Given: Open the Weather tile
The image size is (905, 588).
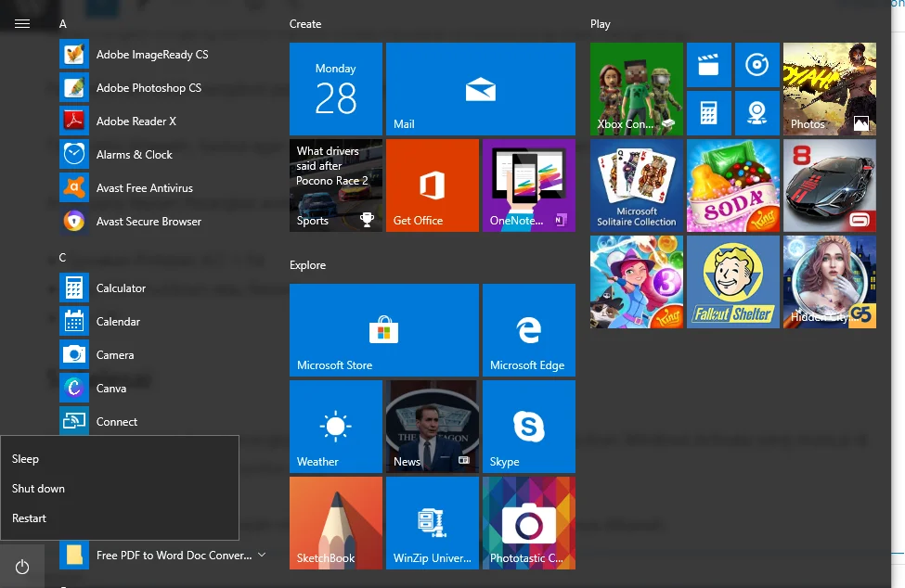Looking at the screenshot, I should pos(336,426).
